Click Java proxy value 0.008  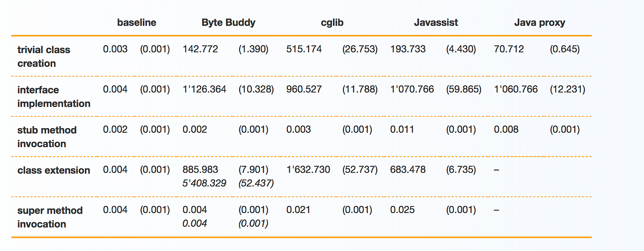[506, 129]
